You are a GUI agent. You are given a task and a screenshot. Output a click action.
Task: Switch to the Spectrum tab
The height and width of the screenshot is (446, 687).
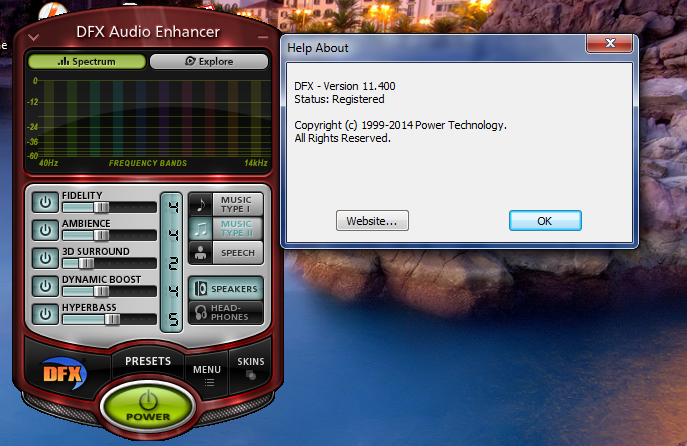click(x=87, y=61)
